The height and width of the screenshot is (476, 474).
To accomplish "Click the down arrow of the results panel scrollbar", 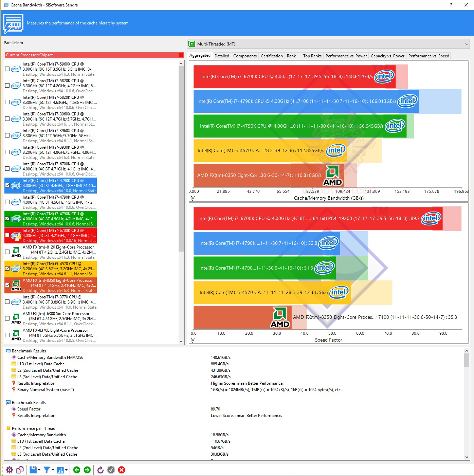I will click(467, 457).
